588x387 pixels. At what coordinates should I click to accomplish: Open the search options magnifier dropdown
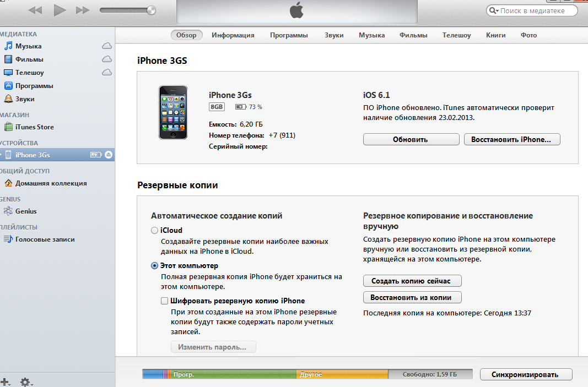494,10
